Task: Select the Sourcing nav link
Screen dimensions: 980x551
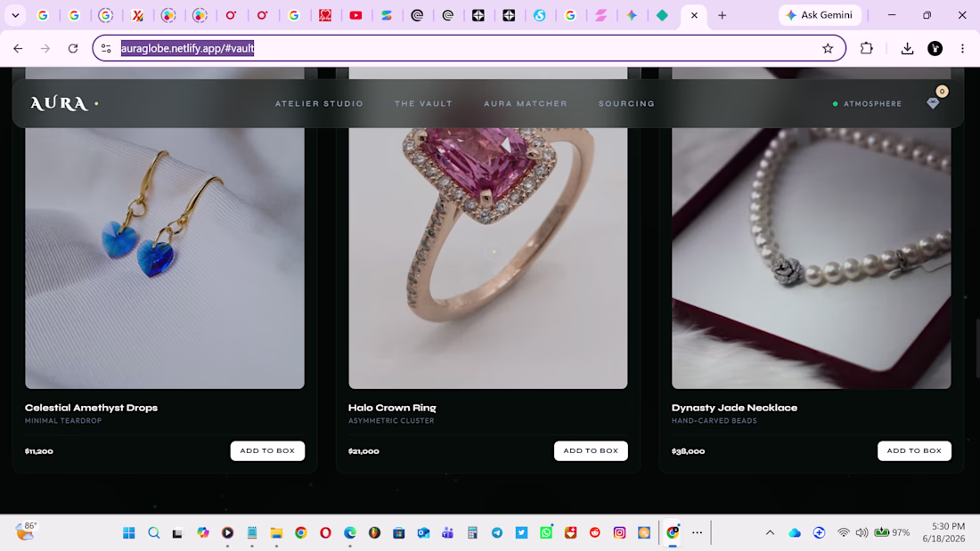Action: (x=626, y=104)
